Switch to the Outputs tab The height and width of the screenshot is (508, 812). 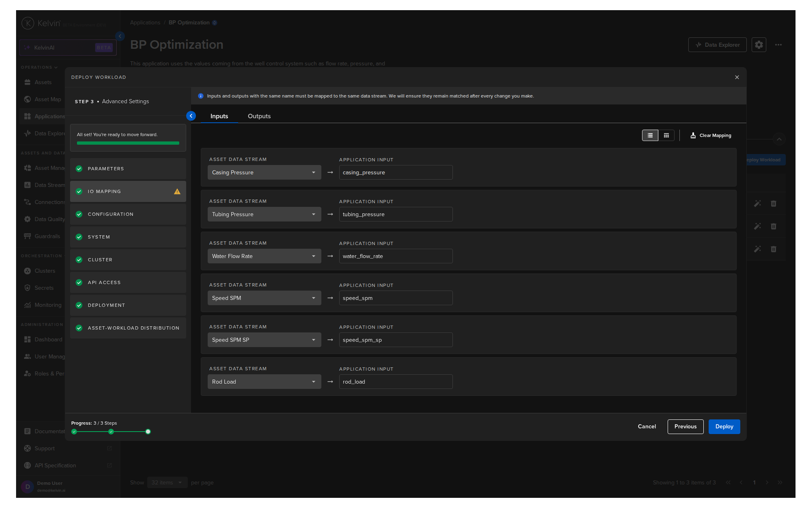pyautogui.click(x=259, y=116)
